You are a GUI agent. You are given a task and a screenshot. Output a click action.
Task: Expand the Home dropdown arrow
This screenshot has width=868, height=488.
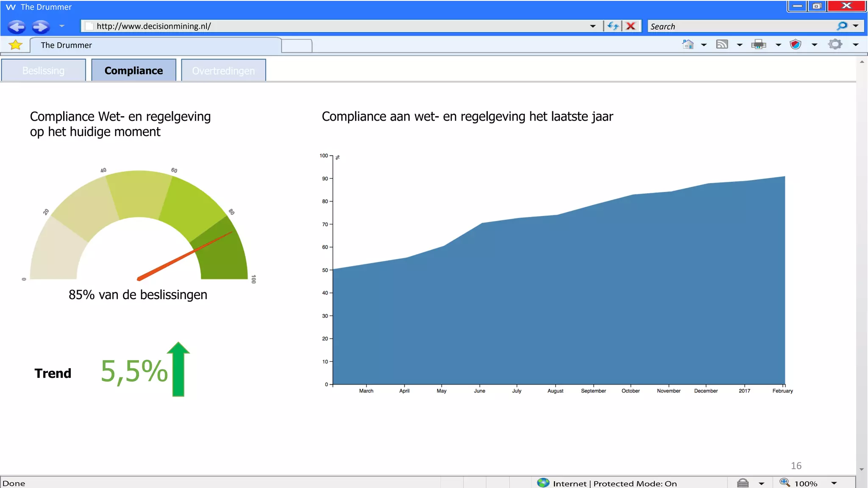[x=704, y=44]
